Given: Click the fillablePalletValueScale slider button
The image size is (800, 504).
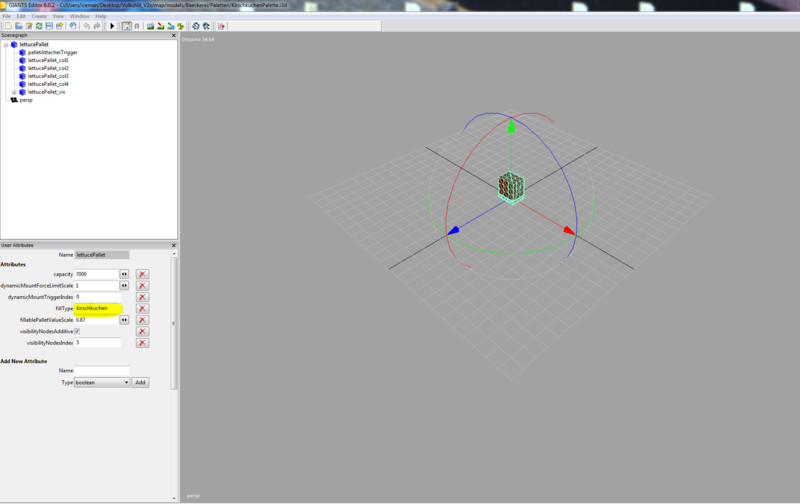Looking at the screenshot, I should point(124,320).
